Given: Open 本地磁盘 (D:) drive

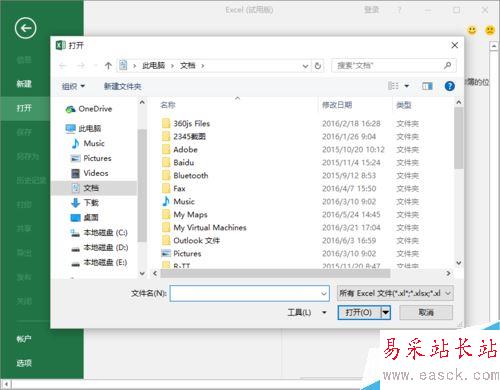Looking at the screenshot, I should point(99,248).
